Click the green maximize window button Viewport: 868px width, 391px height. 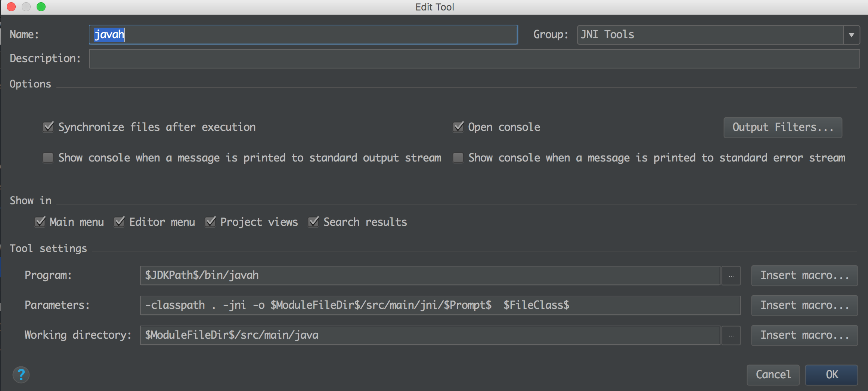41,7
